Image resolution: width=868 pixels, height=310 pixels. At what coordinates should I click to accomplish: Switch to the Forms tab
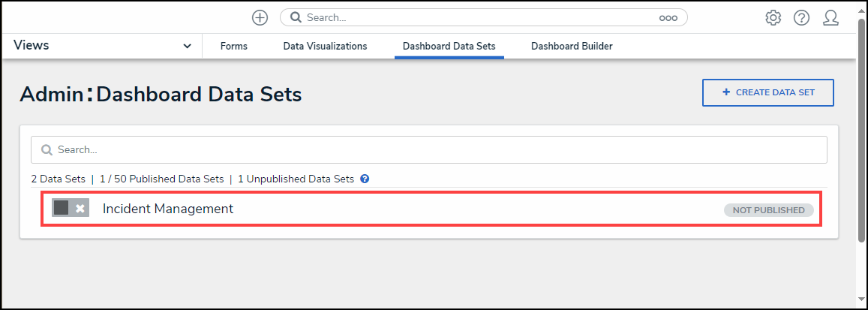click(x=234, y=46)
